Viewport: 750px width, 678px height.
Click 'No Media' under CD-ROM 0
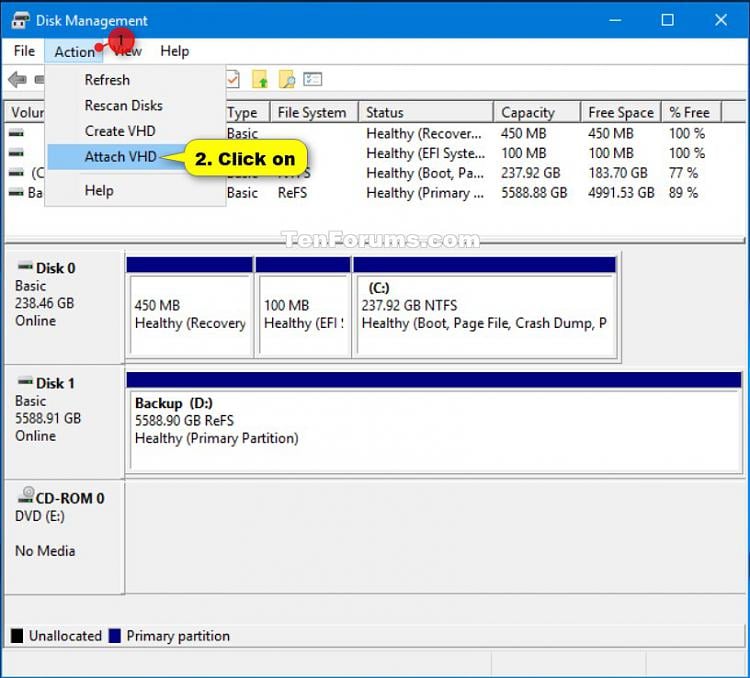point(45,551)
